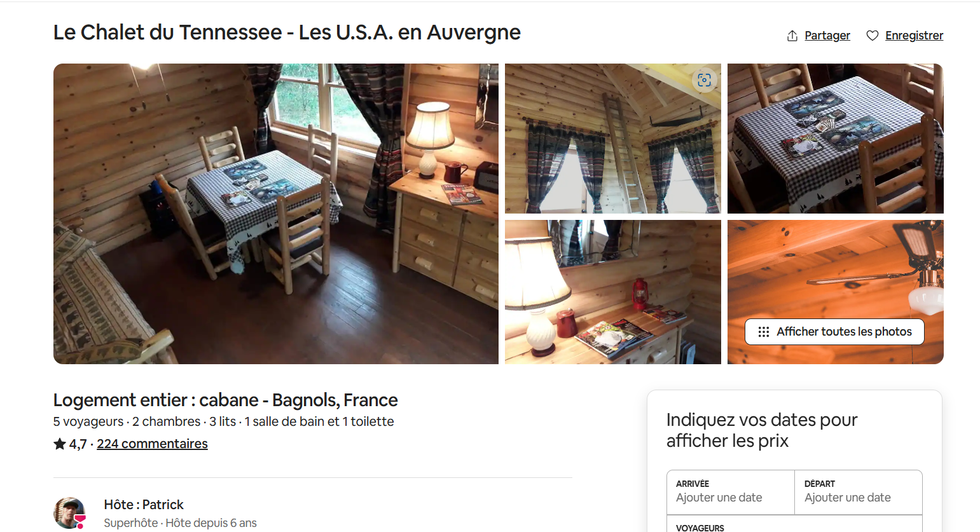Open Afficher toutes les photos
Viewport: 980px width, 532px height.
pyautogui.click(x=834, y=332)
